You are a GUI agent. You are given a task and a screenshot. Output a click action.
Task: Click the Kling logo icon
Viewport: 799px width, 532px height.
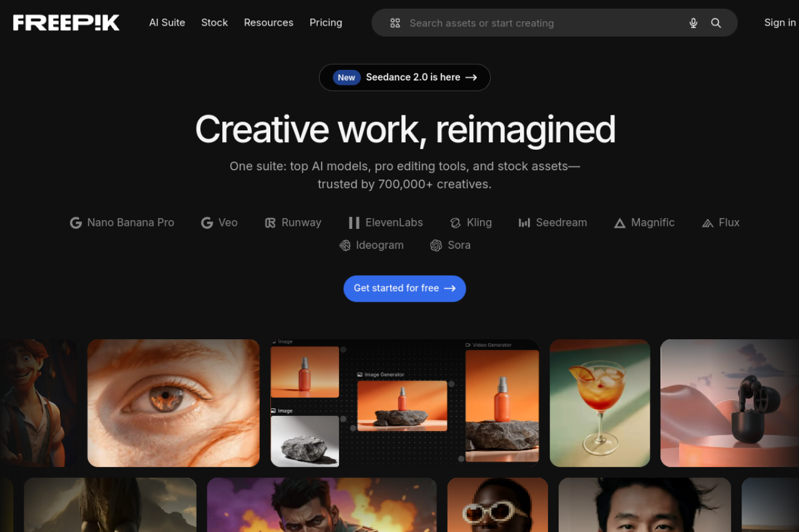coord(455,223)
